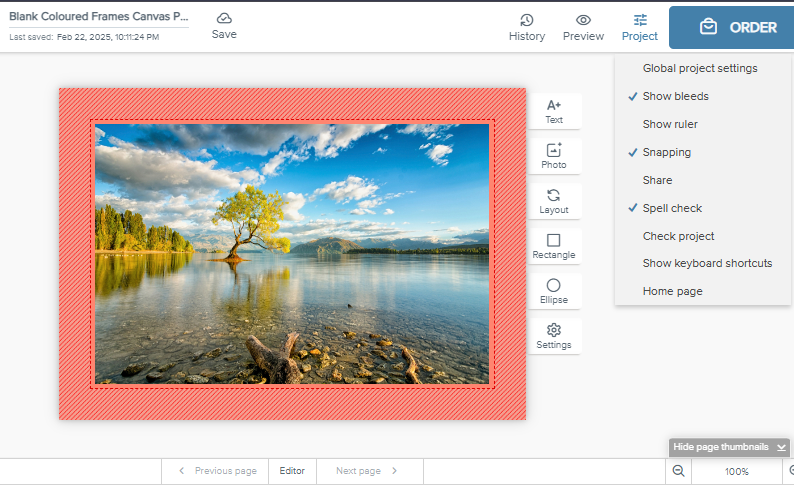Go to Previous page

(x=216, y=471)
